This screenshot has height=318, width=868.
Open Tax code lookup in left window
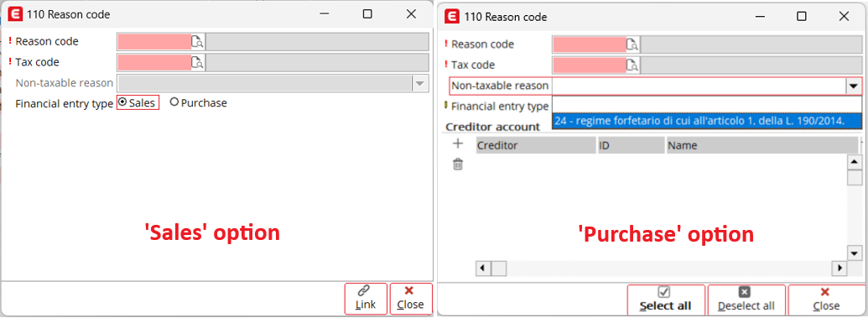click(198, 63)
